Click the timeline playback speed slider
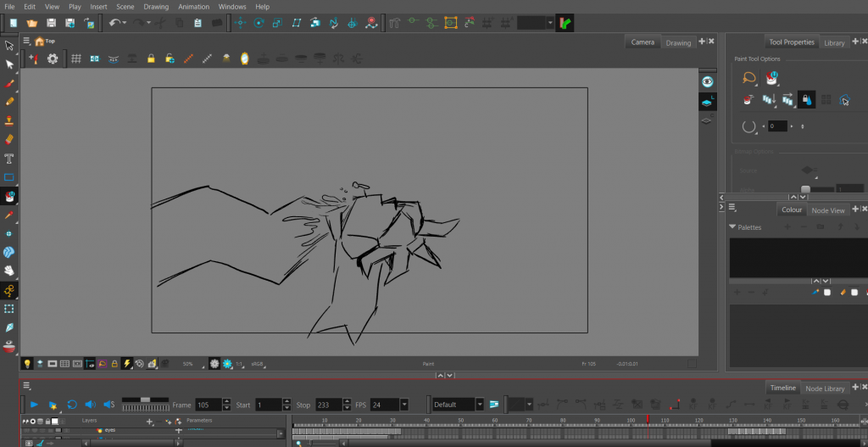Viewport: 868px width, 447px height. 146,400
